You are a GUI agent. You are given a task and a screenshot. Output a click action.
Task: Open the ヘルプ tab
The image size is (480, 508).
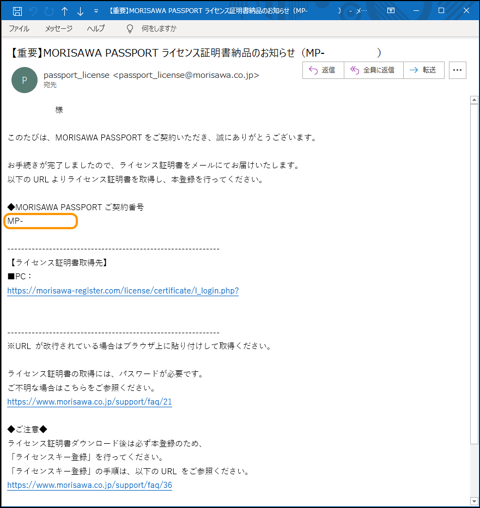[96, 29]
